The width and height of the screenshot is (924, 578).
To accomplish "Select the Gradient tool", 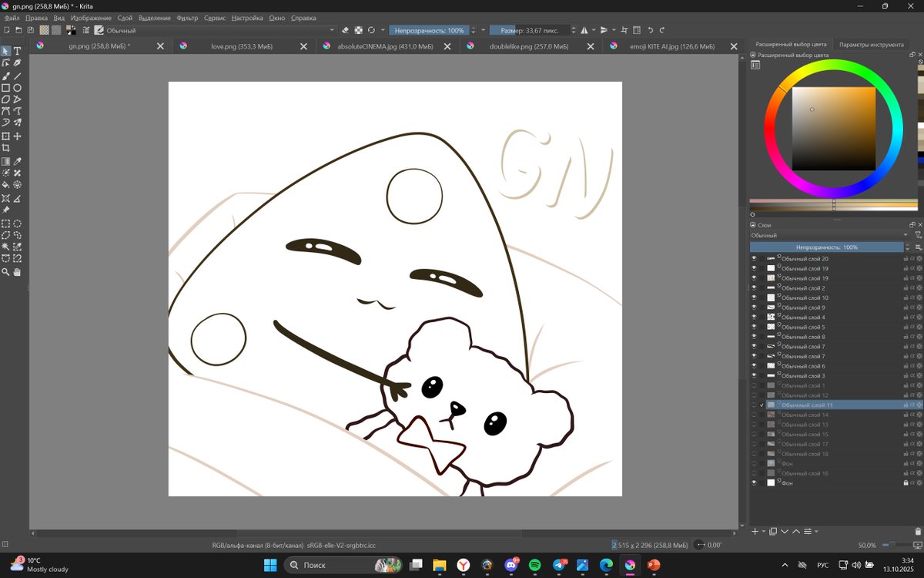I will tap(5, 162).
